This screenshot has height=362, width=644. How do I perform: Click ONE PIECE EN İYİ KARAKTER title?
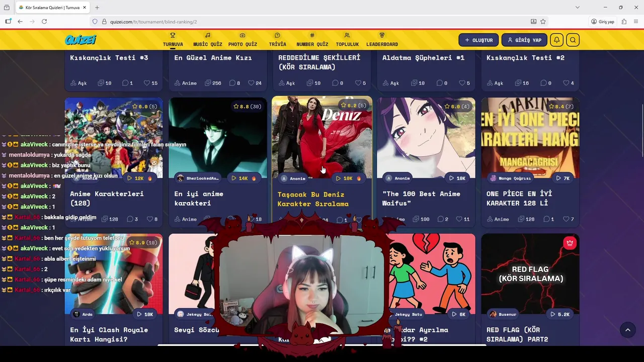pyautogui.click(x=519, y=199)
